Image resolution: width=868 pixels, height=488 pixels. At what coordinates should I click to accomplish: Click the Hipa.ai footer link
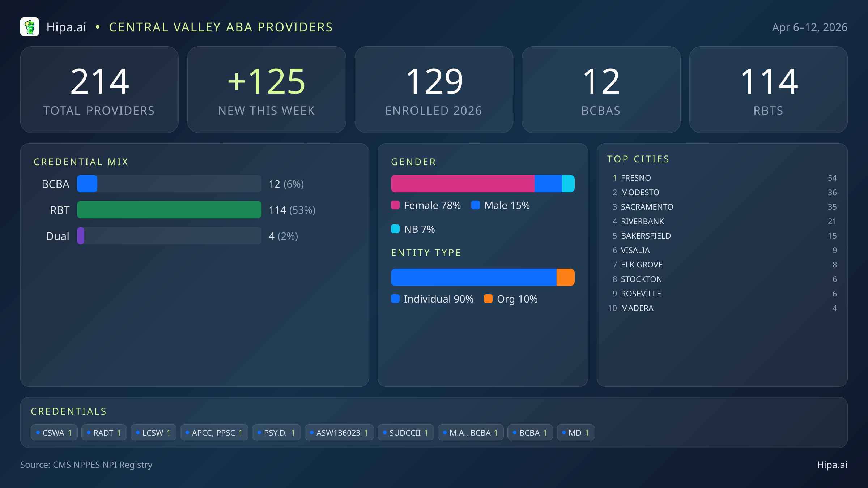click(832, 465)
